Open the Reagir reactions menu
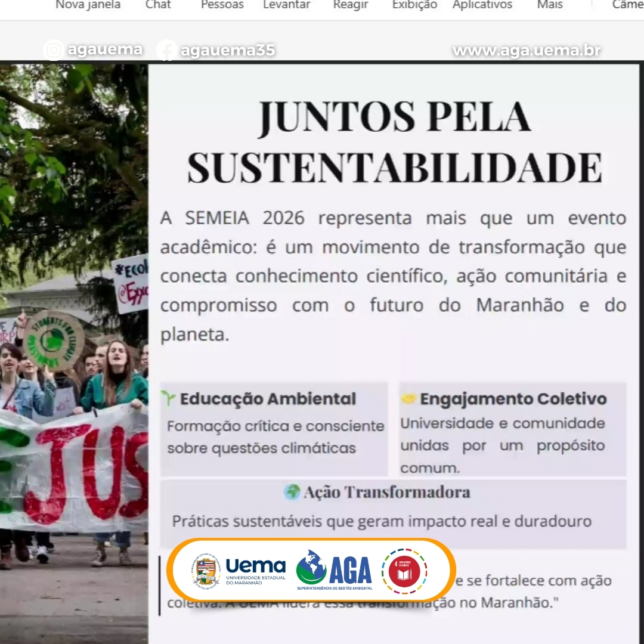 point(351,5)
